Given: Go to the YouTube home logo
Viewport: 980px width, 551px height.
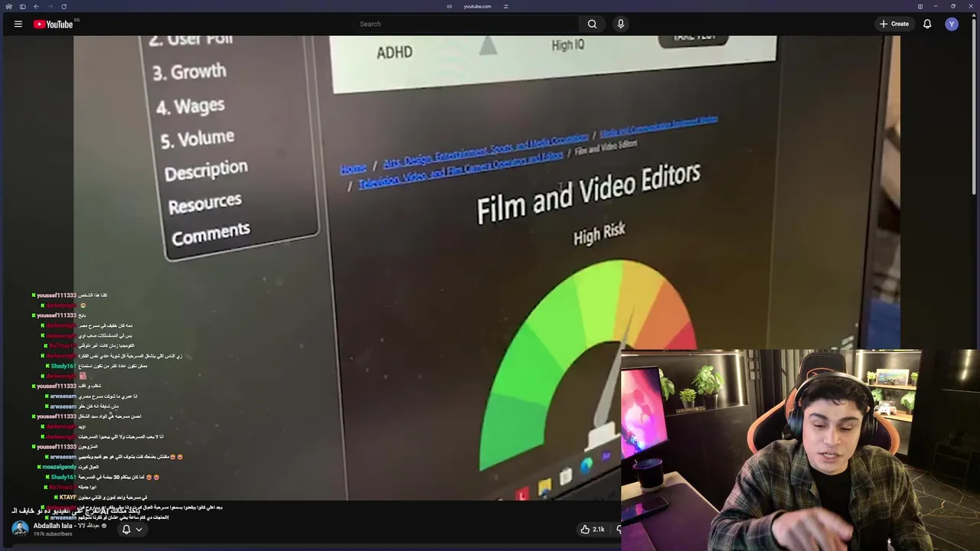Looking at the screenshot, I should [53, 24].
